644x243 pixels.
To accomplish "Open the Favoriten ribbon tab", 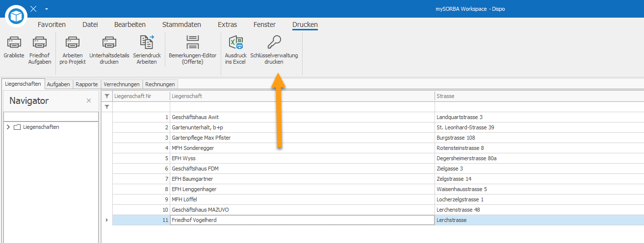I will pyautogui.click(x=52, y=24).
